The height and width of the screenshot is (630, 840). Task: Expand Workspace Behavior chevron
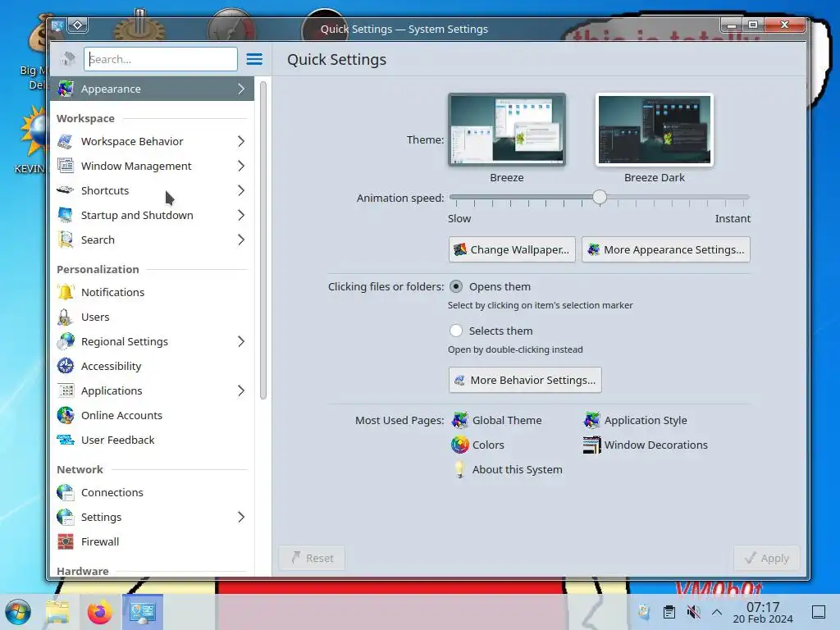[241, 141]
